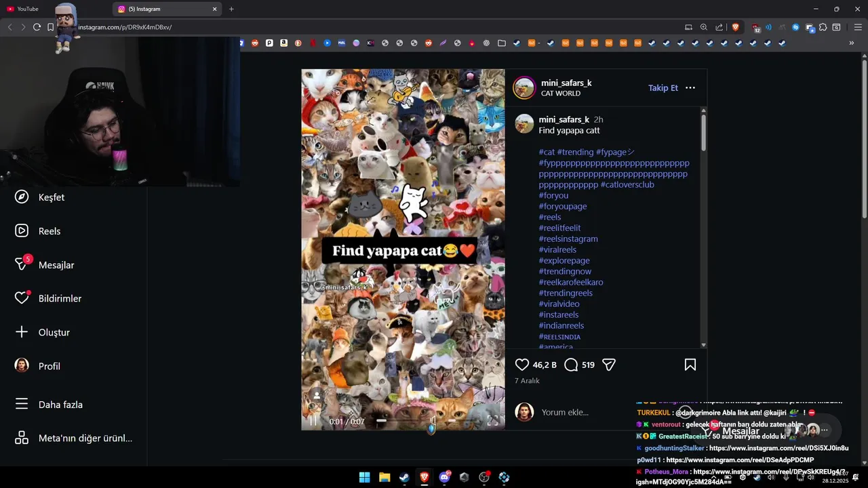Open Discord from the taskbar
This screenshot has width=868, height=488.
444,477
